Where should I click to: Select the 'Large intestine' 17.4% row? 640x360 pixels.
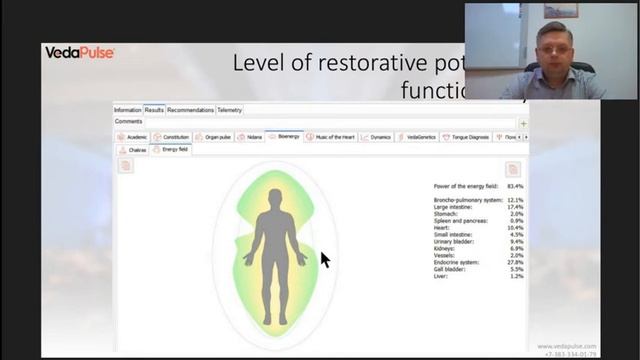point(478,207)
